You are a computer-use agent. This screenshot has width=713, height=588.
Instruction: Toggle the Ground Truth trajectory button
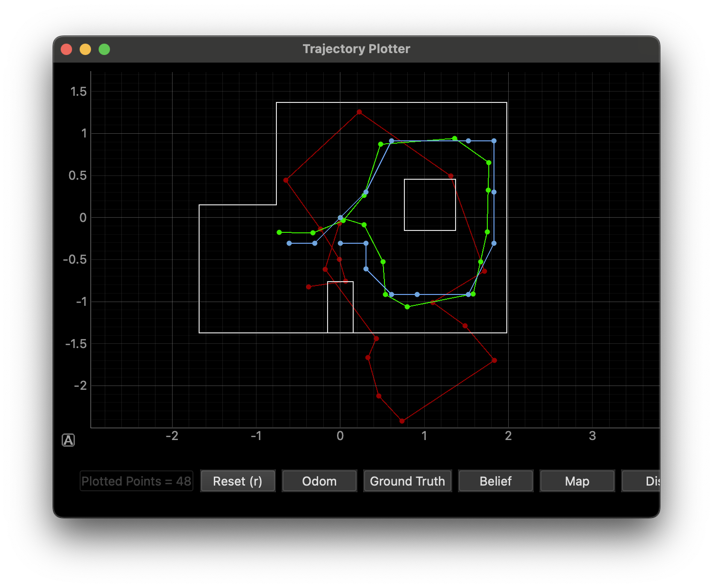point(407,481)
